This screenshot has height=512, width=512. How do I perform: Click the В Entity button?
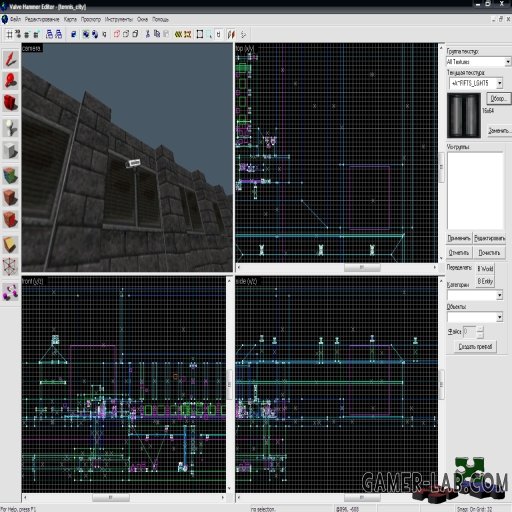(485, 281)
